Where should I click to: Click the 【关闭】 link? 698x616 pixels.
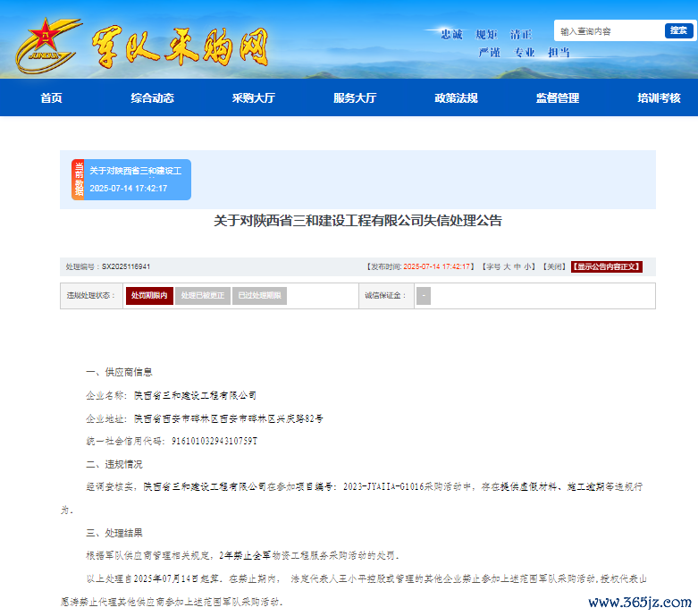click(x=554, y=266)
